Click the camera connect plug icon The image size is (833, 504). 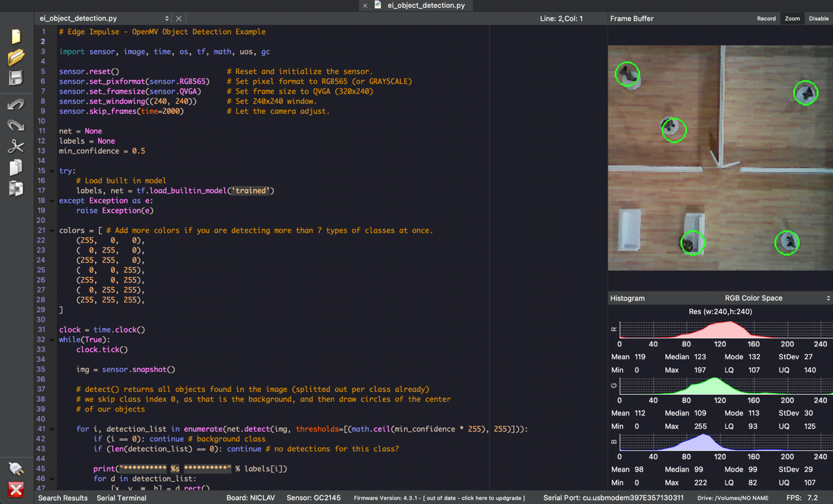click(x=16, y=468)
